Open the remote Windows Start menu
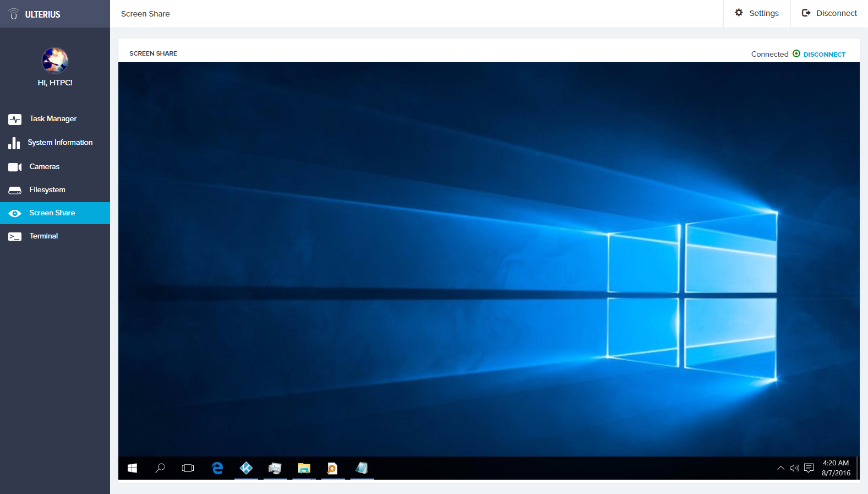Image resolution: width=868 pixels, height=494 pixels. coord(132,468)
